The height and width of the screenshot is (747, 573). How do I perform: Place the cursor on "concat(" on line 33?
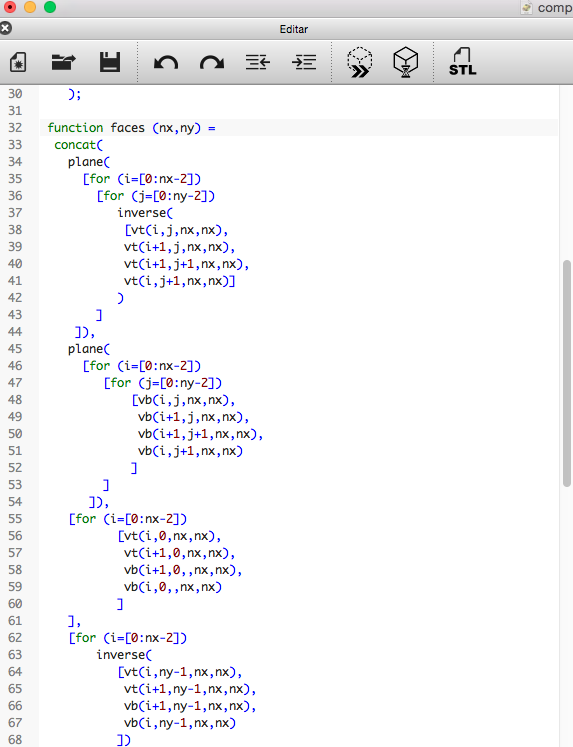click(78, 145)
